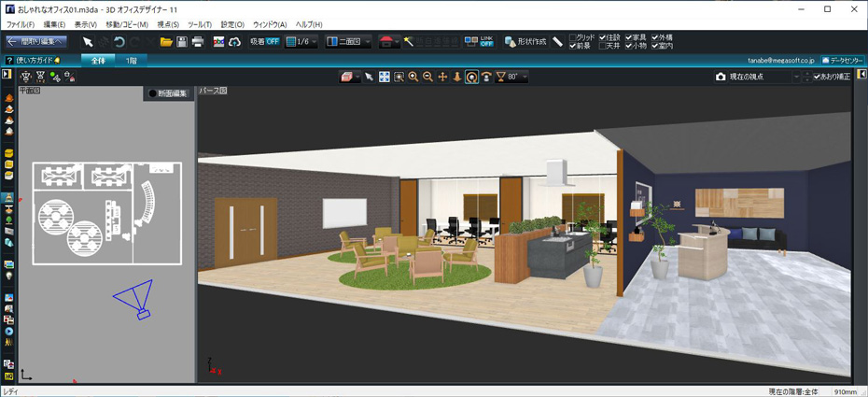Click the pointer tool in perspective toolbar
Image resolution: width=868 pixels, height=397 pixels.
click(370, 77)
